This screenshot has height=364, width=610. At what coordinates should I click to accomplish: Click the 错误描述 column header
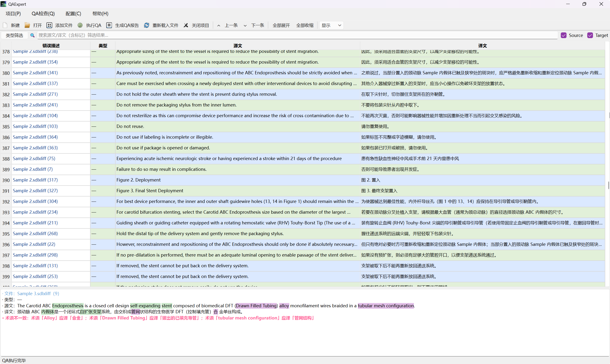[51, 46]
